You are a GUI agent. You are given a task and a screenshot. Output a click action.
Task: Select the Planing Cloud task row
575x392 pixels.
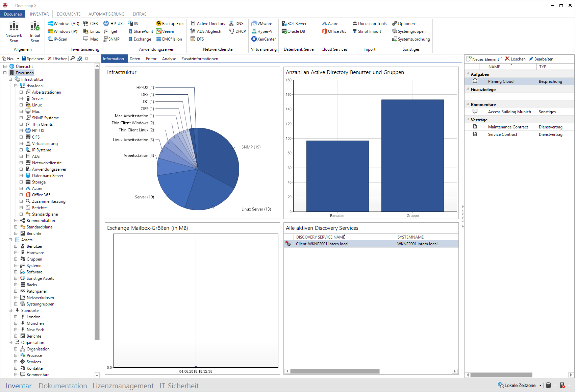click(519, 81)
